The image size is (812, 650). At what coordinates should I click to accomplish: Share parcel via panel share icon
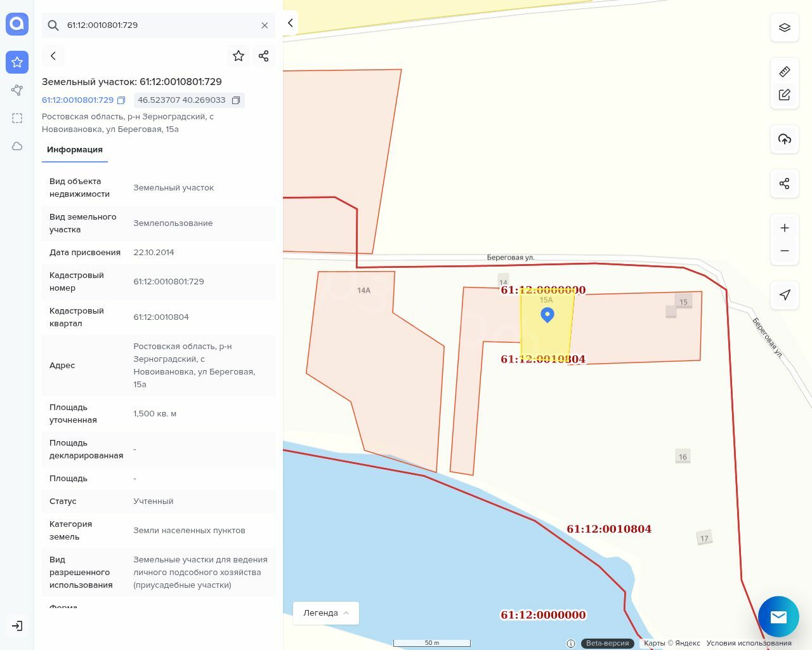[x=264, y=56]
